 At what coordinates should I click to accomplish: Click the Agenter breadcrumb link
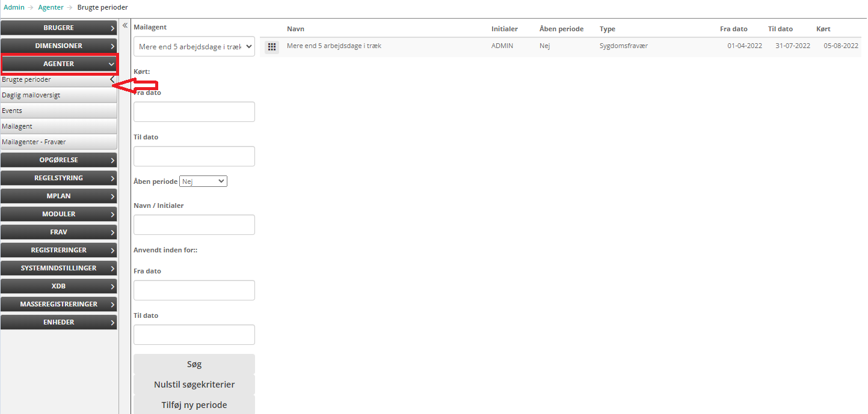click(x=51, y=7)
